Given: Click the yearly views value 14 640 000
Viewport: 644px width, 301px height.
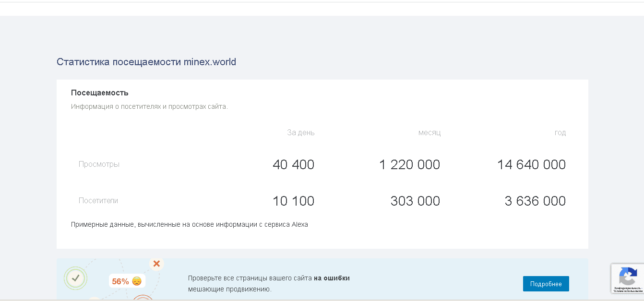Looking at the screenshot, I should [x=532, y=164].
